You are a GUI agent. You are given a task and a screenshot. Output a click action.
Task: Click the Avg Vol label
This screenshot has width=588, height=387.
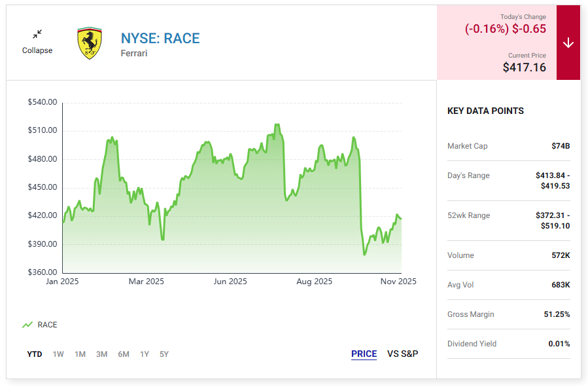click(x=460, y=285)
